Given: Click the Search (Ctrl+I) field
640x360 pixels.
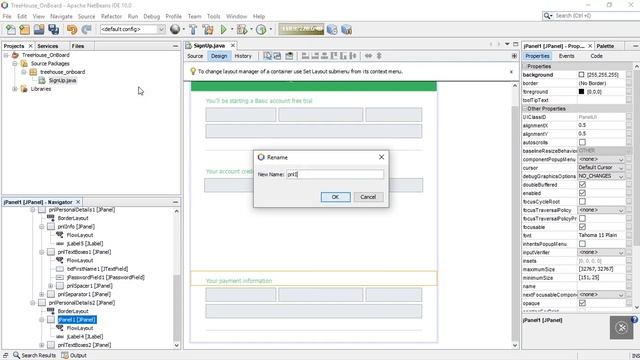Looking at the screenshot, I should (596, 16).
